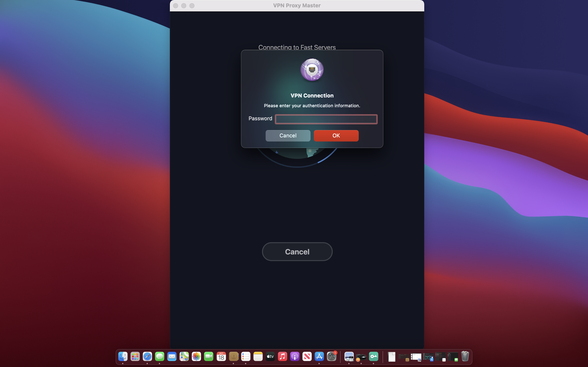This screenshot has width=588, height=367.
Task: Open the Photos app icon
Action: click(x=196, y=357)
